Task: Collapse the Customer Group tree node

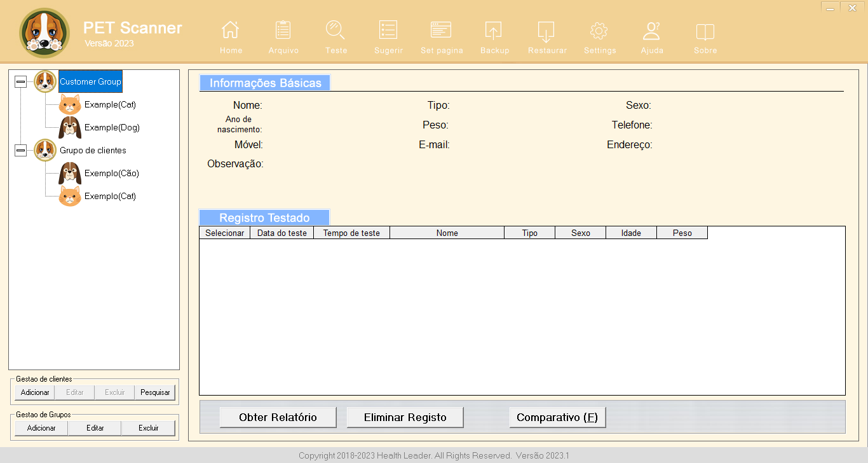Action: coord(20,81)
